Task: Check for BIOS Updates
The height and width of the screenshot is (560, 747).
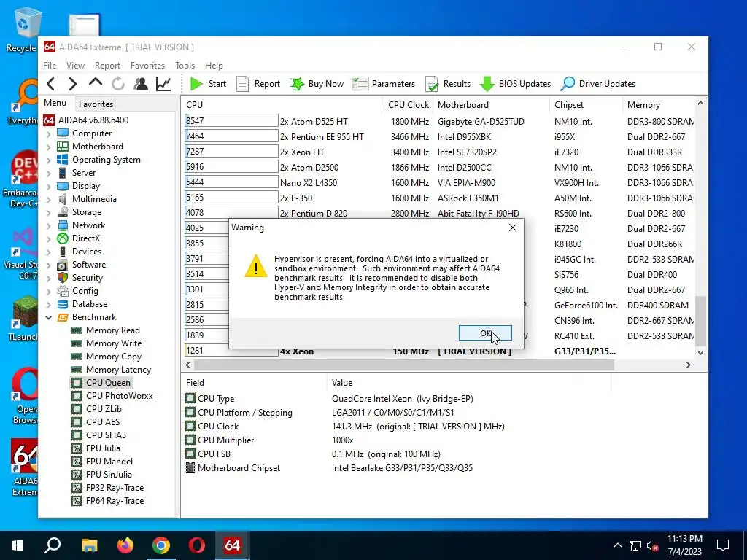Action: [x=515, y=84]
